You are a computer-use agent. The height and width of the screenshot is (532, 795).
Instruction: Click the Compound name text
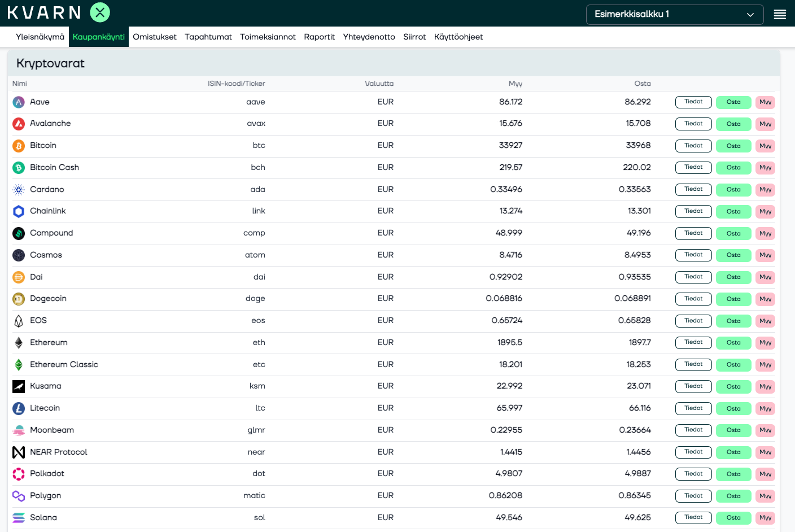(51, 233)
